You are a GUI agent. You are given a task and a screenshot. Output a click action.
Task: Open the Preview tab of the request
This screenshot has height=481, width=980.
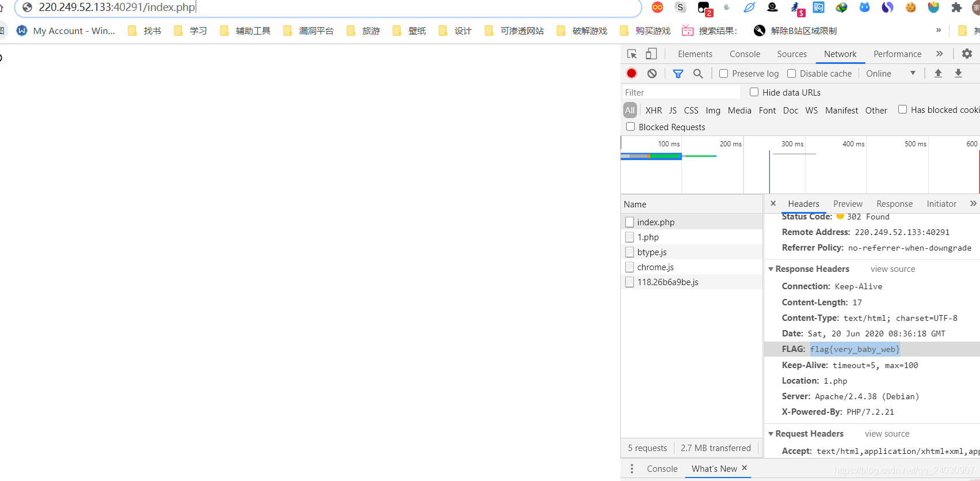pyautogui.click(x=848, y=204)
